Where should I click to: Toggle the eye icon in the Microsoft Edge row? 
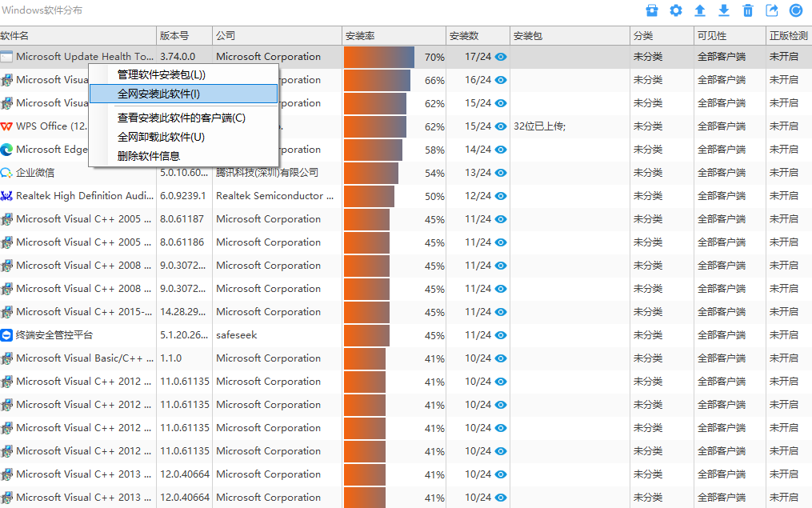click(501, 150)
